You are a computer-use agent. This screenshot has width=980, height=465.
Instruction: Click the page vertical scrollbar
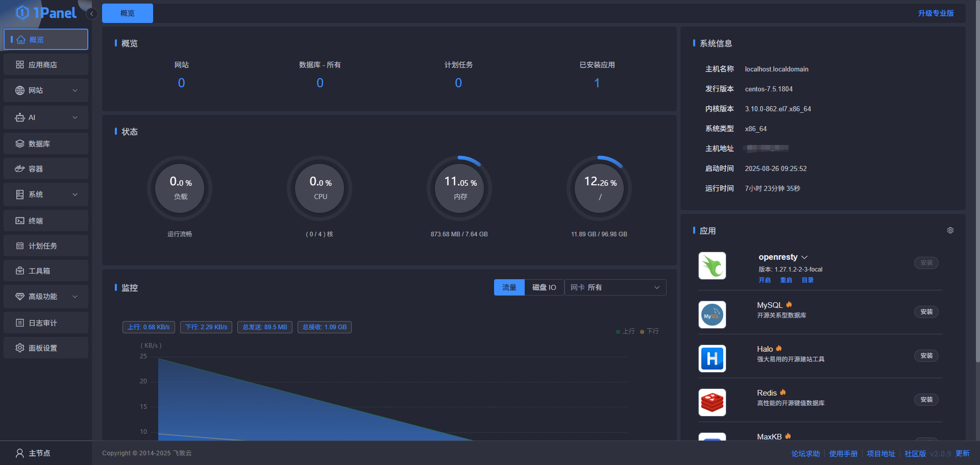pos(977,181)
